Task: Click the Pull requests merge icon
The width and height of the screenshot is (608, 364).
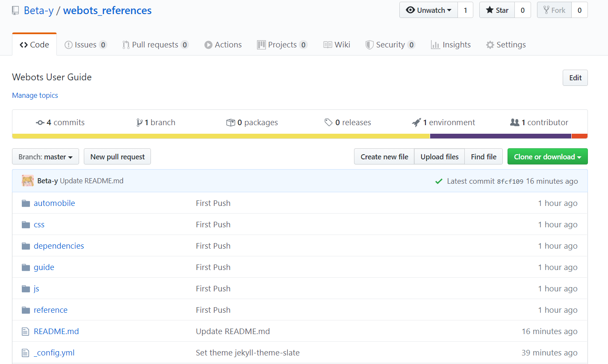Action: coord(126,45)
